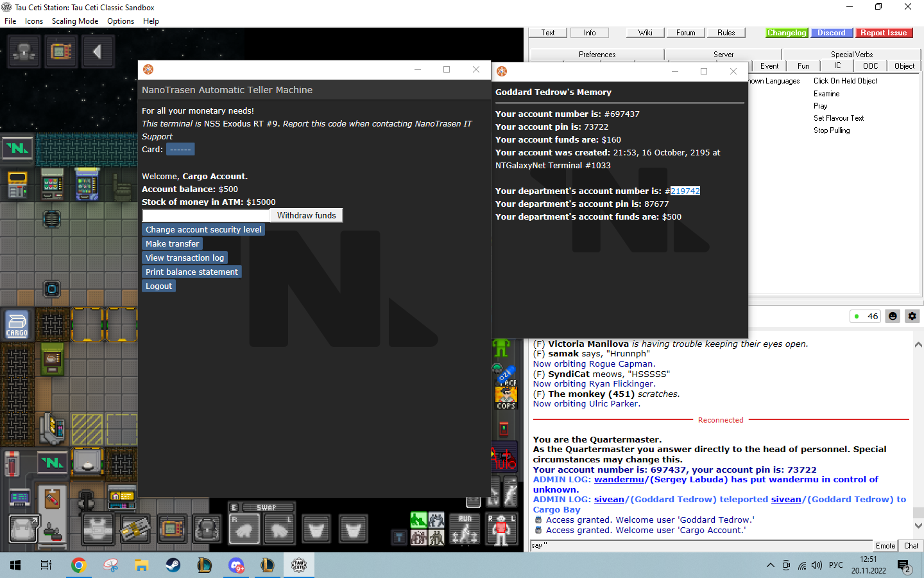Click the E equip button beside SWAP
The width and height of the screenshot is (924, 578).
click(x=234, y=507)
